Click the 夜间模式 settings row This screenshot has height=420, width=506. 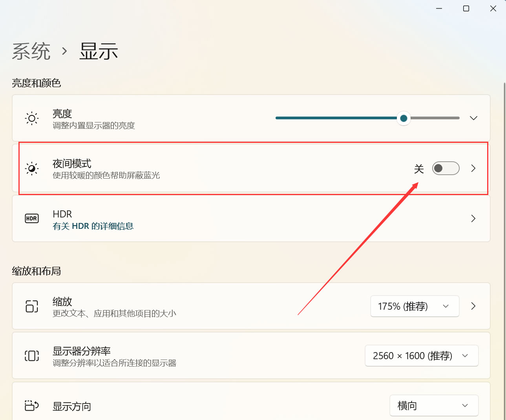pyautogui.click(x=236, y=168)
